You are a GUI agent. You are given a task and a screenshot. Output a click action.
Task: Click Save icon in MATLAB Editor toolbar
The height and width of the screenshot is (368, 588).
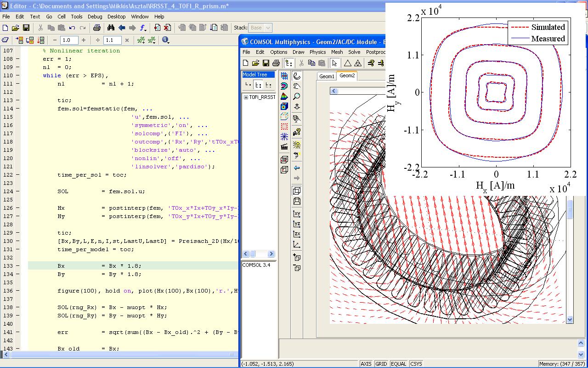[26, 28]
